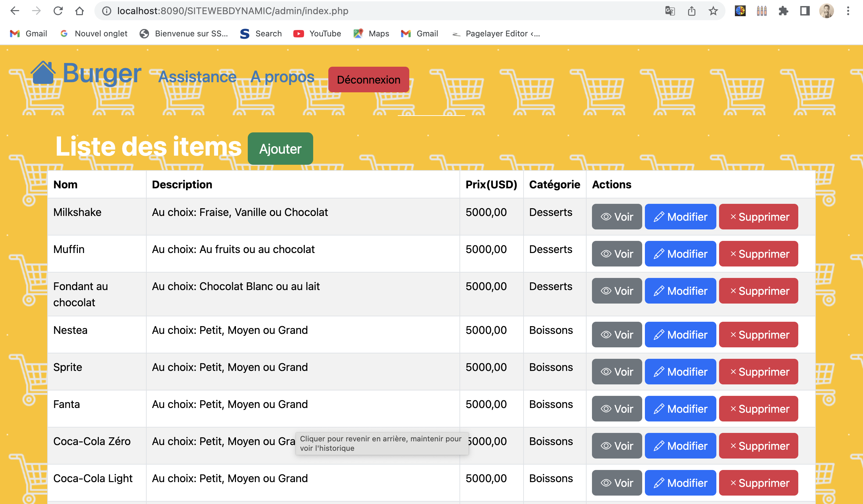Open the user profile avatar

point(826,11)
